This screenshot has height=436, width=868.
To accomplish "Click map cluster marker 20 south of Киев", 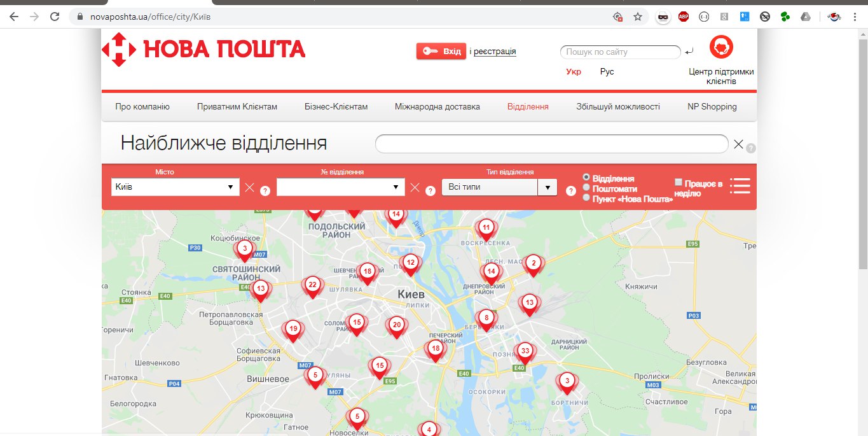I will [396, 327].
